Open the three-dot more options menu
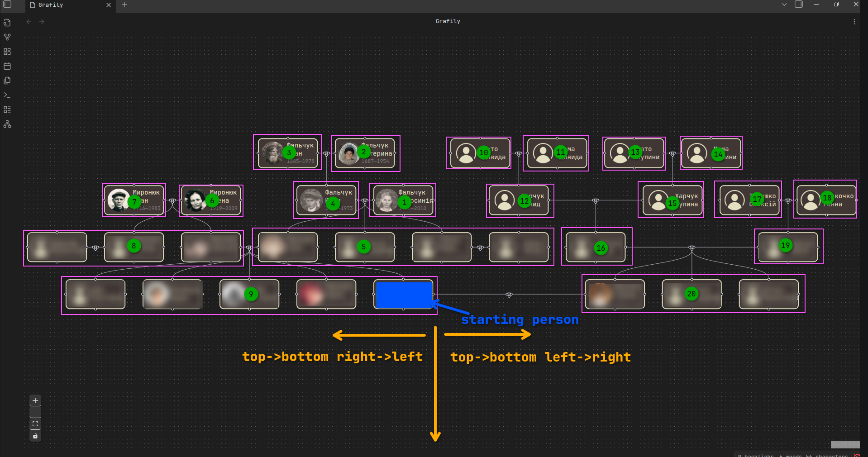This screenshot has height=457, width=868. coord(854,22)
